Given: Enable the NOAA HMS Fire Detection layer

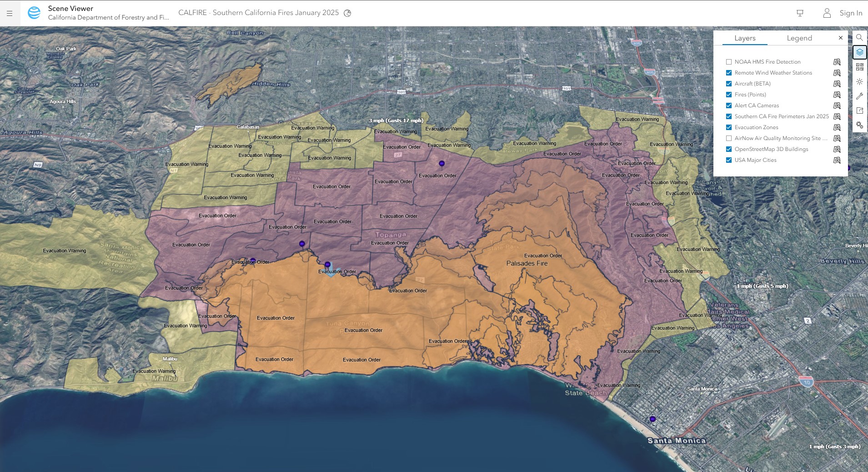Looking at the screenshot, I should tap(729, 61).
